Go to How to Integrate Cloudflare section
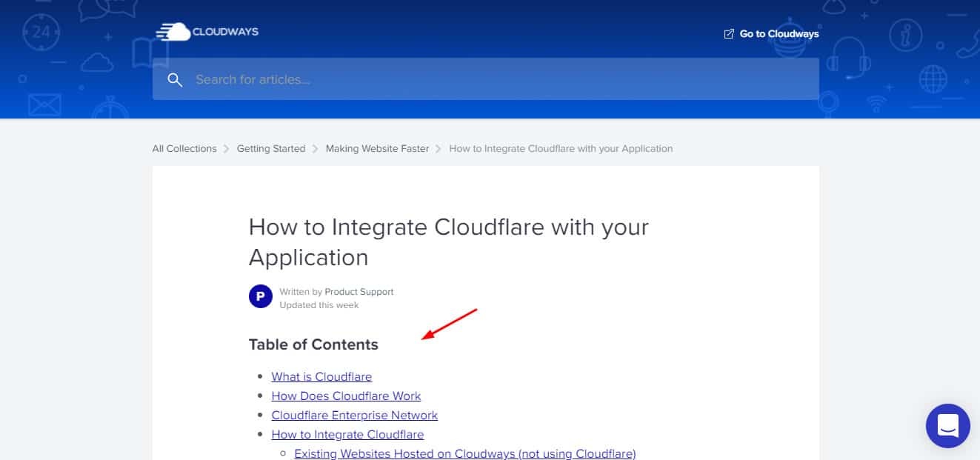Image resolution: width=980 pixels, height=460 pixels. point(347,435)
